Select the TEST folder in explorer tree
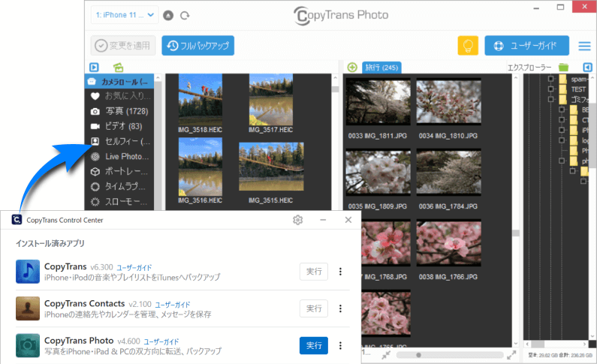Viewport: 597px width, 364px height. pos(578,89)
